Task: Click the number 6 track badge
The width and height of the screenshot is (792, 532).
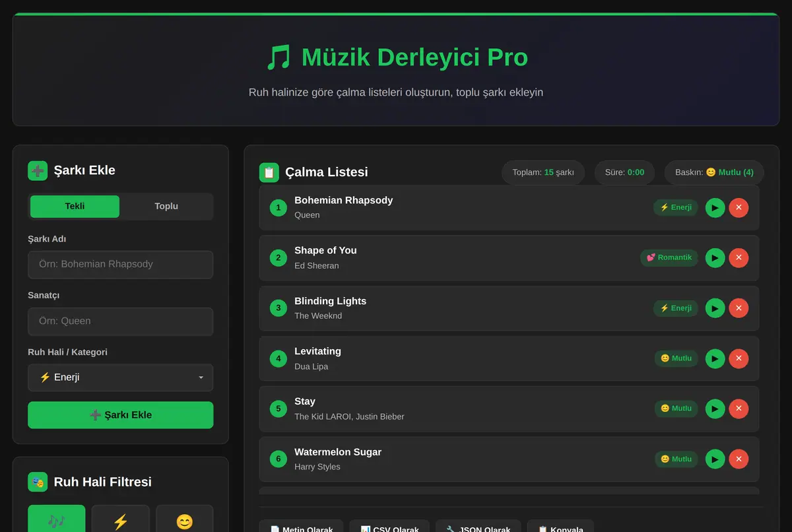Action: point(279,459)
